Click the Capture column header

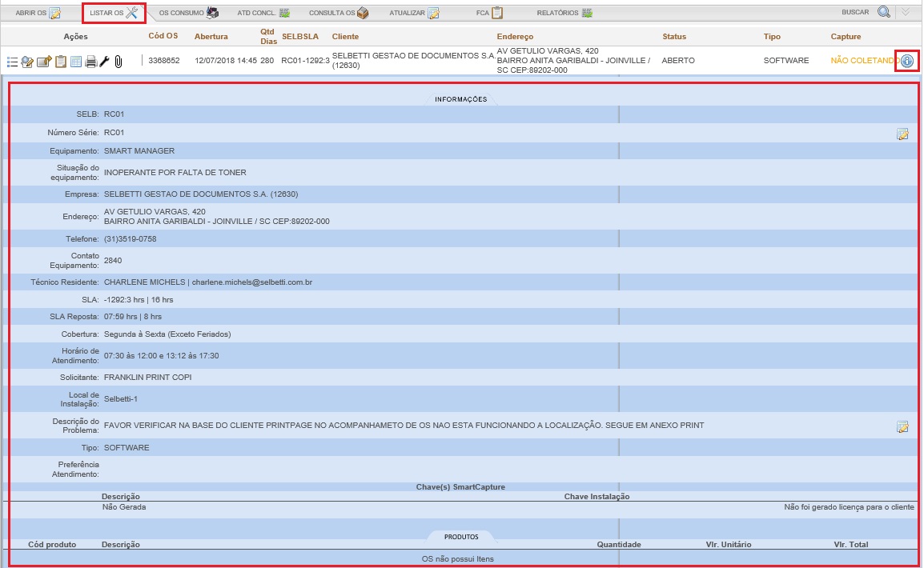tap(846, 37)
